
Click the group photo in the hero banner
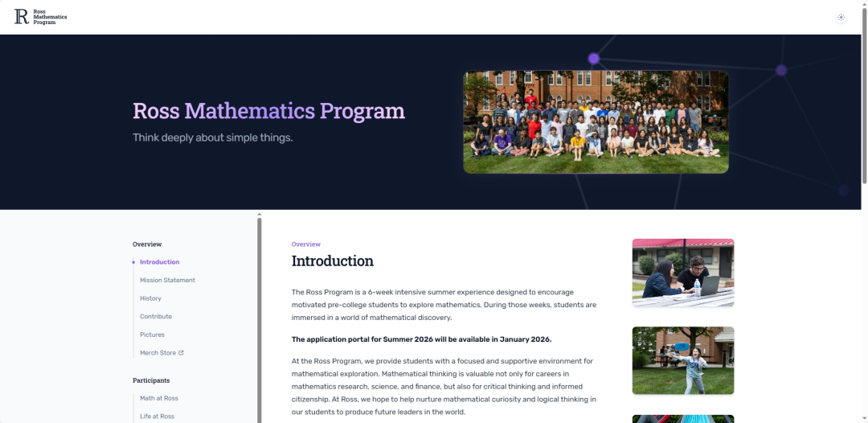click(596, 121)
